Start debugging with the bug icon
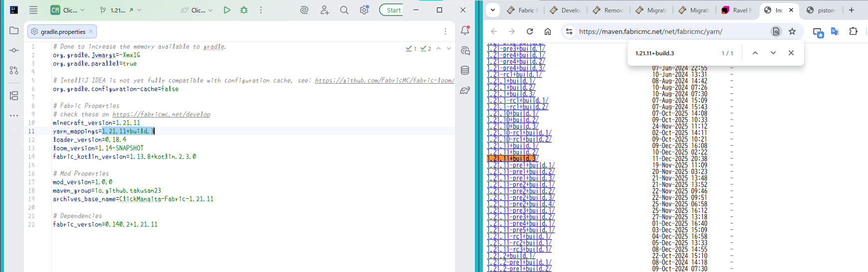Viewport: 868px width, 272px height. [x=244, y=10]
